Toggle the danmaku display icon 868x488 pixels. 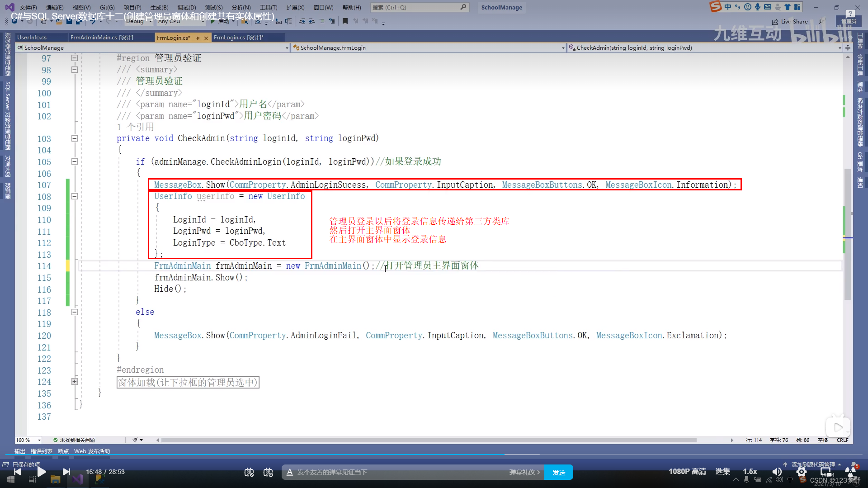(249, 472)
